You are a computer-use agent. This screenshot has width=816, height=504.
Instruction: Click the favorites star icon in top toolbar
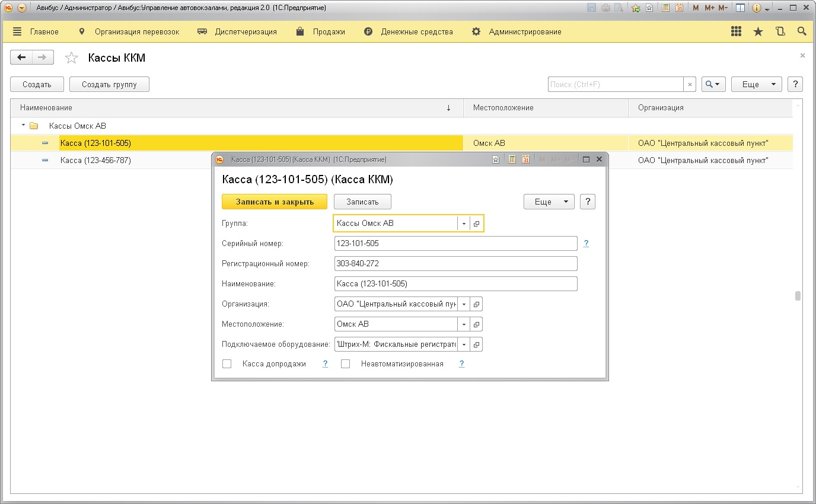[758, 32]
